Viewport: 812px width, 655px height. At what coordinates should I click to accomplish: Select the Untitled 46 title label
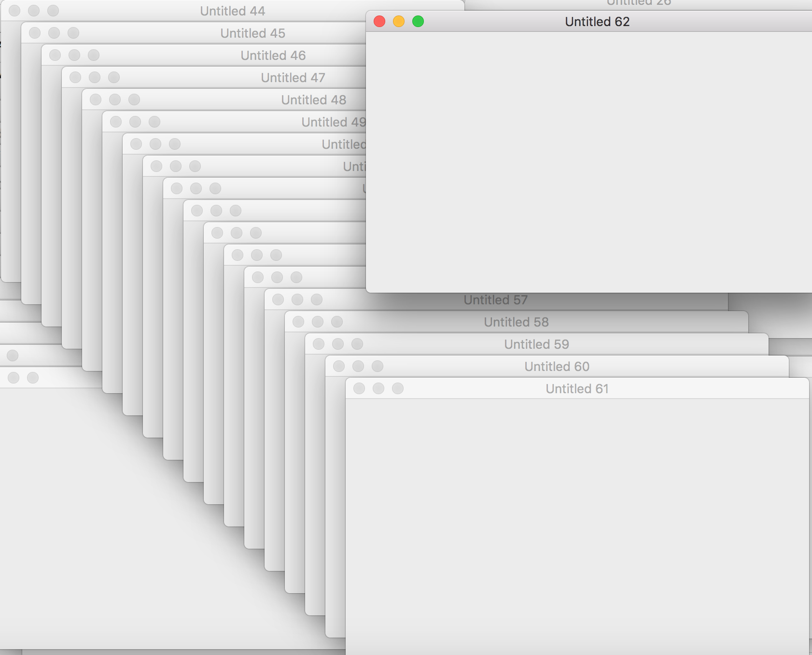pyautogui.click(x=273, y=56)
